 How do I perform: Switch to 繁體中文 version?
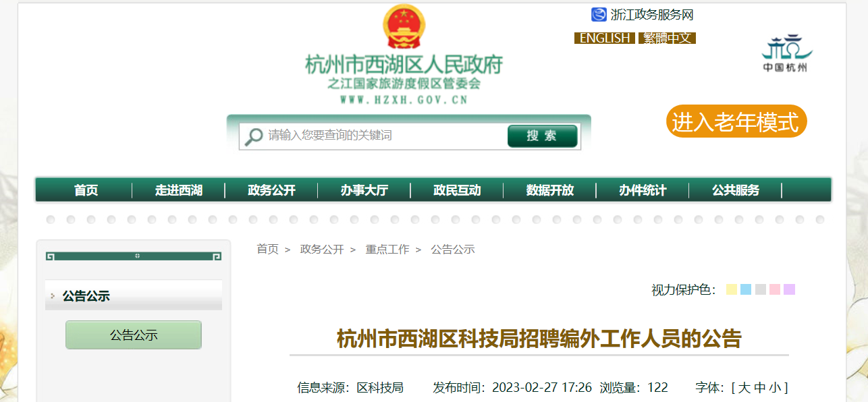click(x=667, y=38)
